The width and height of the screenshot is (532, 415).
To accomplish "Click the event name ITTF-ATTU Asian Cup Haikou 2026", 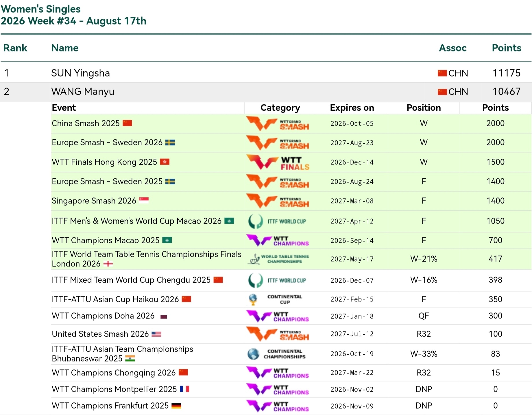I will pos(115,299).
